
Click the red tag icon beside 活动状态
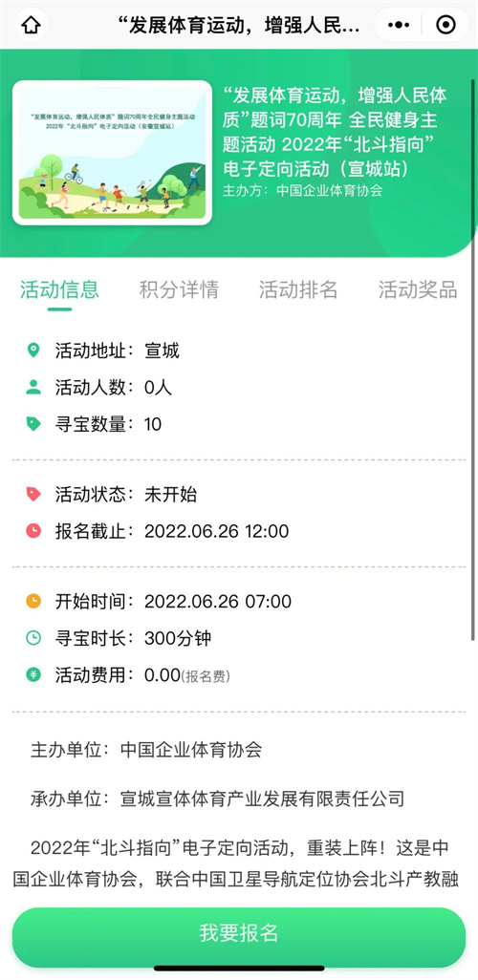(x=33, y=495)
